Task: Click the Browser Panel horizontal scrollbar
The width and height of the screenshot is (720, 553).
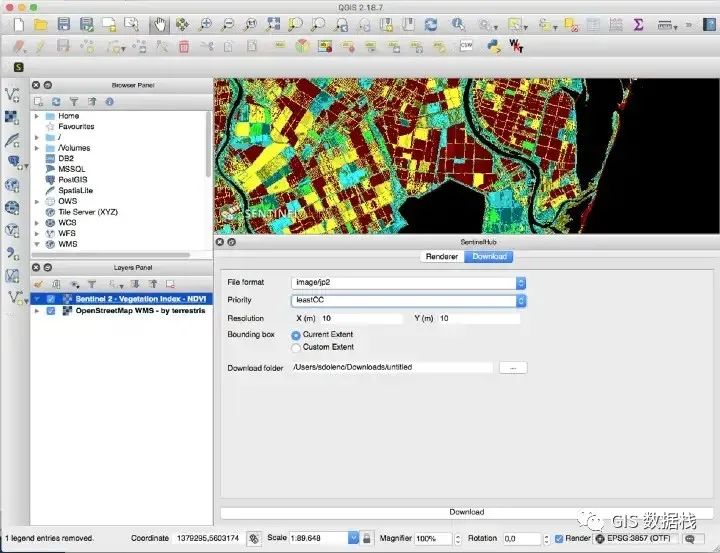Action: click(110, 255)
